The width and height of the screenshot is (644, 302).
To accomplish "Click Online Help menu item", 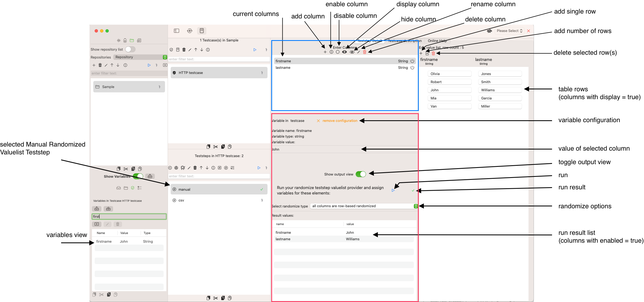I will pyautogui.click(x=437, y=41).
